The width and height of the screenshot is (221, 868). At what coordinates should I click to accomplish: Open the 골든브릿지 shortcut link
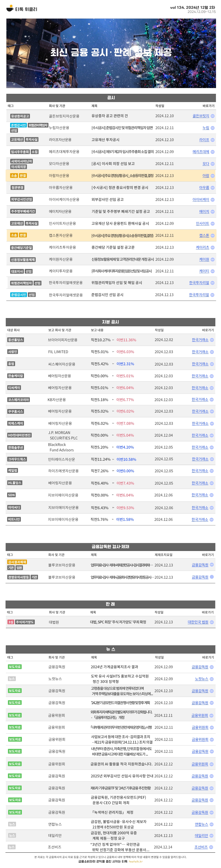(x=201, y=116)
